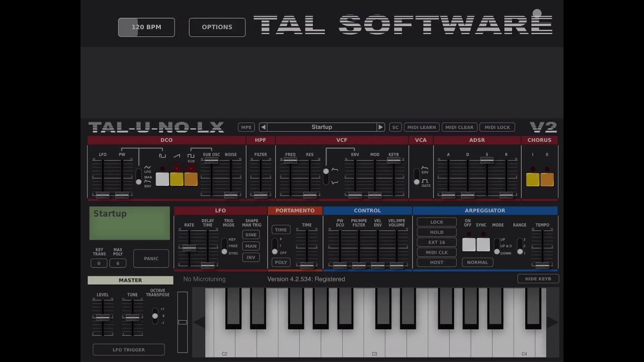Viewport: 644px width, 362px height.
Task: Click the SUB OSC slider handle
Action: coord(211,160)
